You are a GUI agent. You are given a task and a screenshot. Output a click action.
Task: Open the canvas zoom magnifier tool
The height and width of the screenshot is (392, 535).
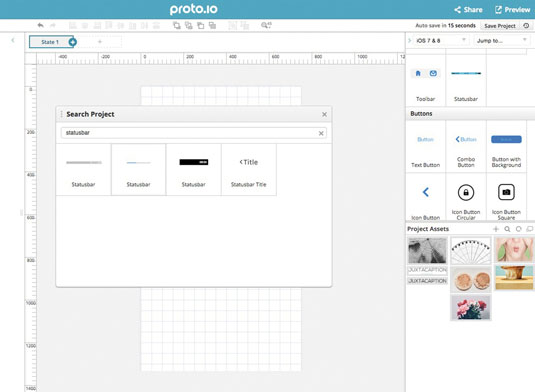pos(266,25)
